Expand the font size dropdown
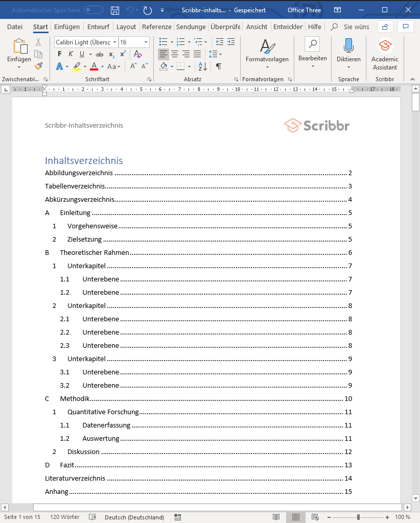Viewport: 420px width, 523px height. (x=146, y=42)
